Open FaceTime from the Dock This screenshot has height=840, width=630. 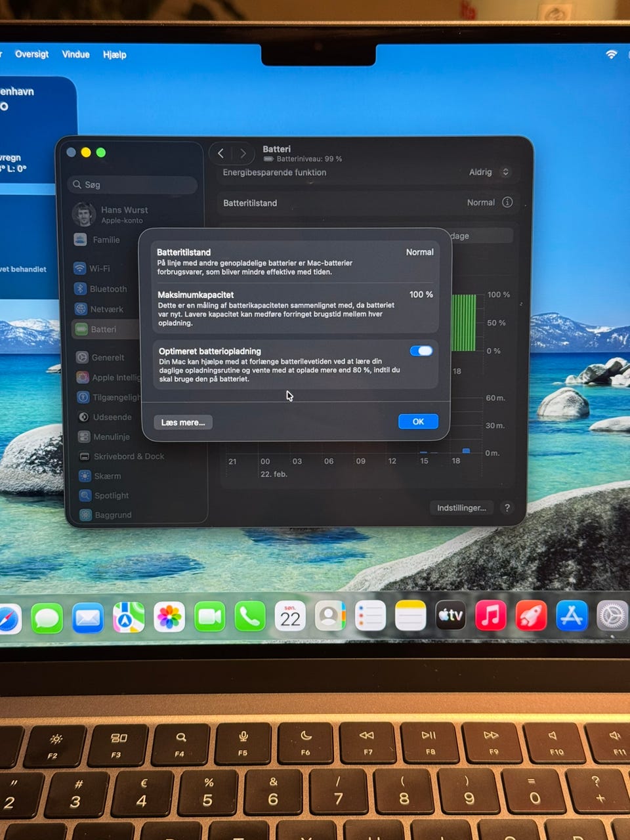[209, 617]
